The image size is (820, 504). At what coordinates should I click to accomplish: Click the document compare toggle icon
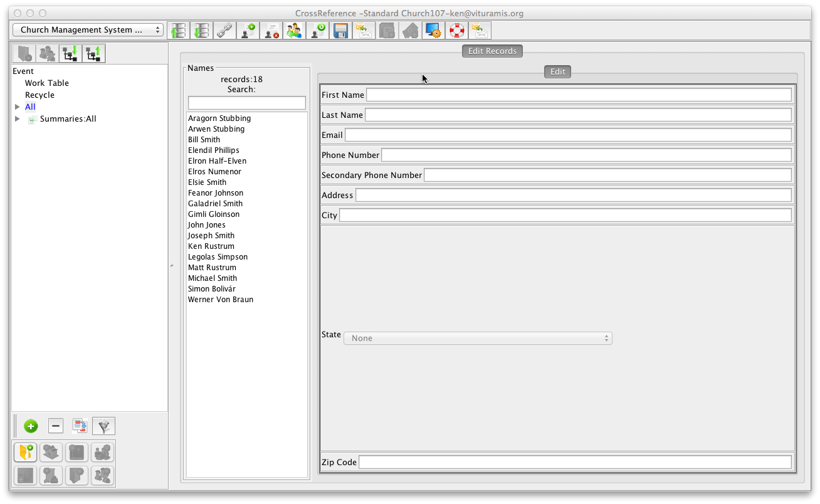[80, 426]
